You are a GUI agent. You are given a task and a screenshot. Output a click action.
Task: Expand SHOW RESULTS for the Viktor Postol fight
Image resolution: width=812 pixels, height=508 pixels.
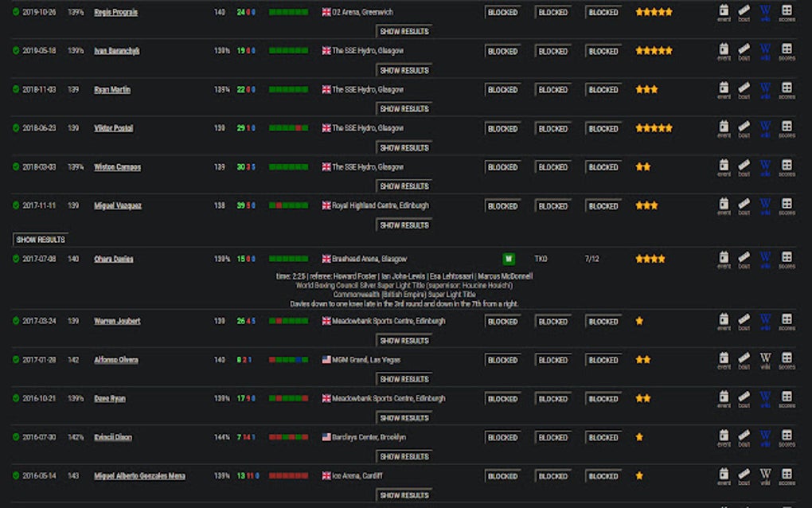click(404, 147)
